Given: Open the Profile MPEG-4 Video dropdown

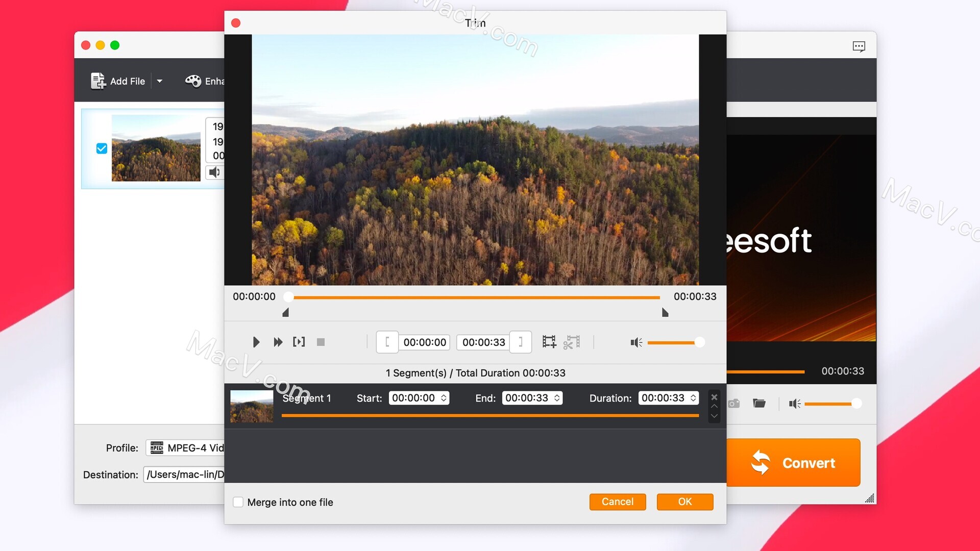Looking at the screenshot, I should point(185,448).
